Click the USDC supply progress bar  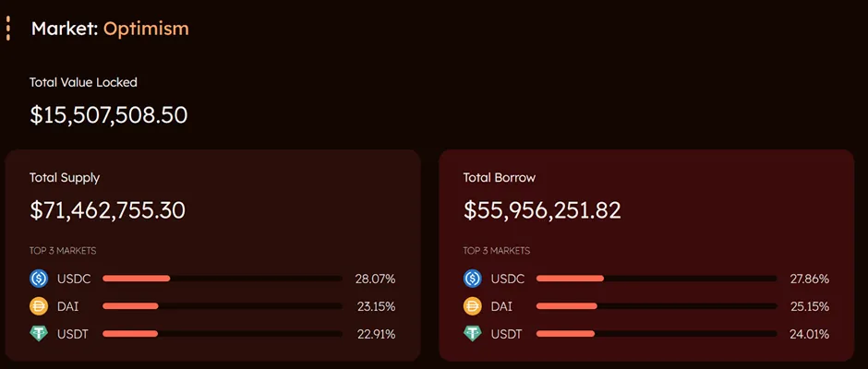(223, 279)
